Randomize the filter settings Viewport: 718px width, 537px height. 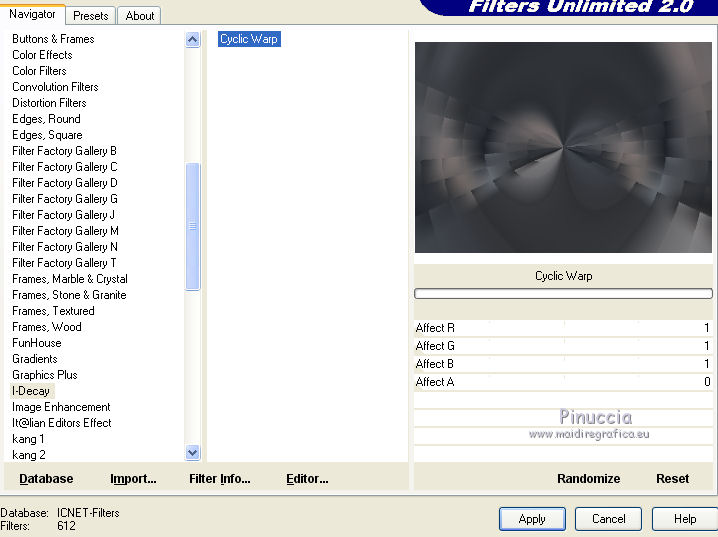[588, 479]
